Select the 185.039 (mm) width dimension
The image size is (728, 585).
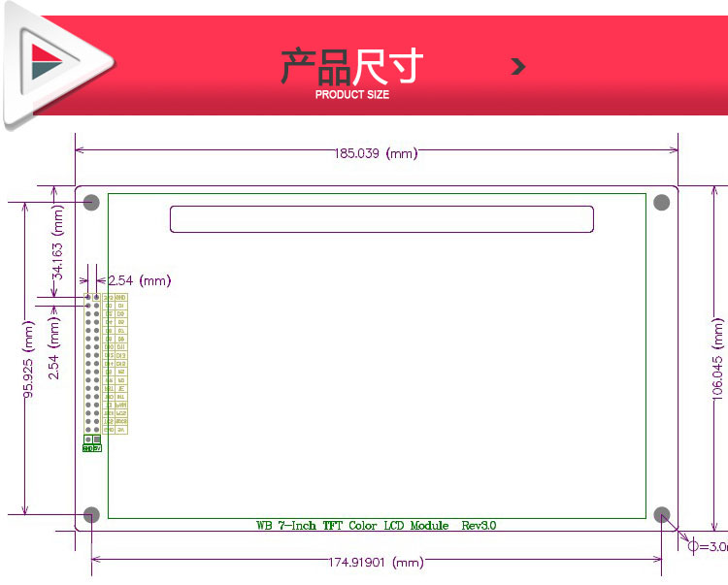point(376,153)
